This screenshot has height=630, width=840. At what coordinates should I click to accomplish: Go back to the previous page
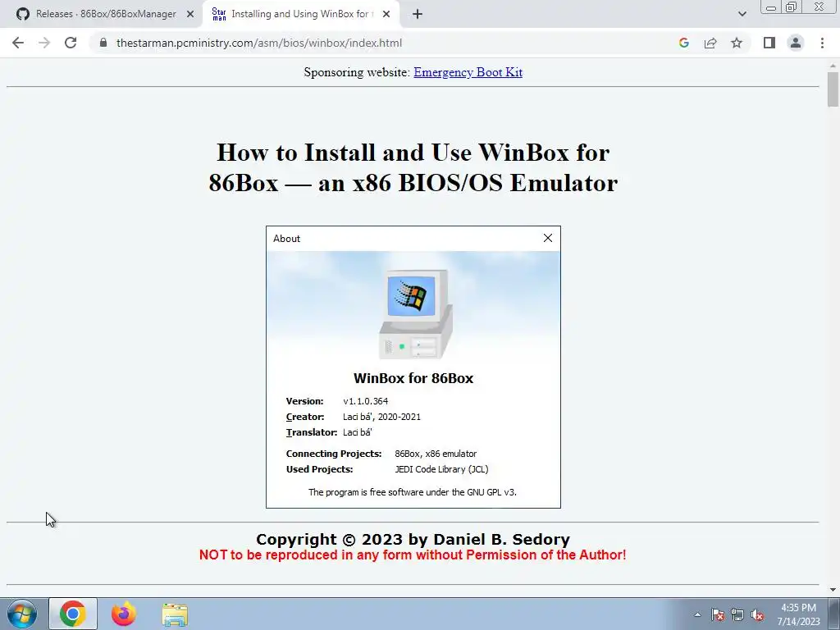coord(18,43)
